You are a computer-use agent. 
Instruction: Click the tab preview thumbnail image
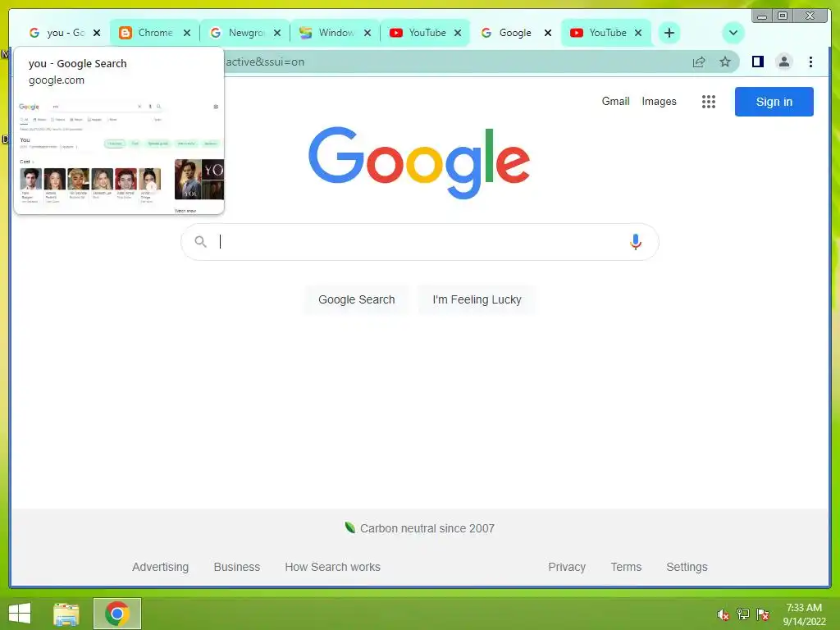click(119, 155)
